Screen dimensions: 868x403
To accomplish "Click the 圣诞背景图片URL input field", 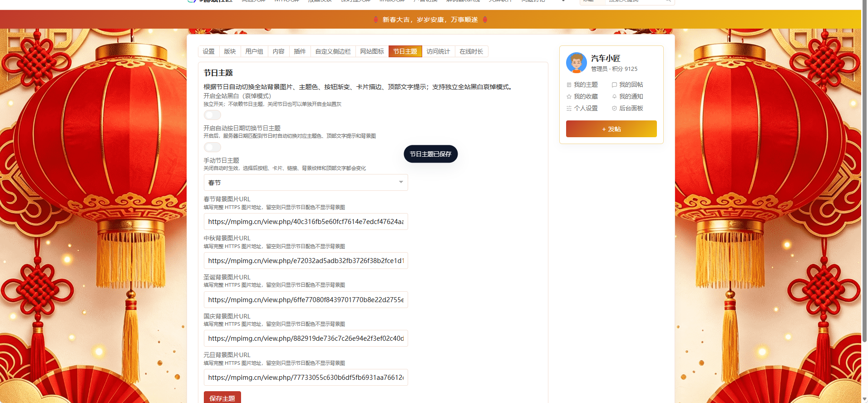I will pyautogui.click(x=306, y=300).
